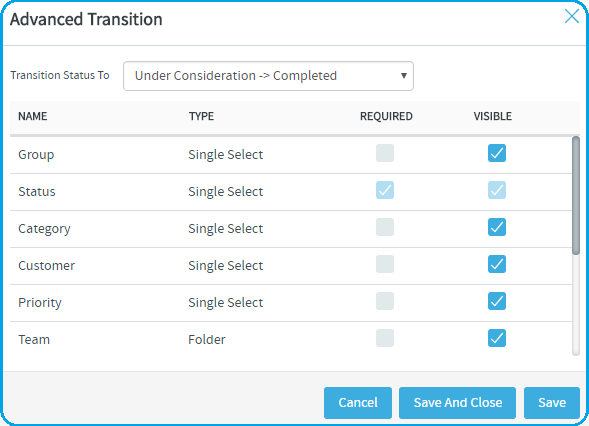Make Priority field required
The height and width of the screenshot is (426, 589).
coord(385,301)
